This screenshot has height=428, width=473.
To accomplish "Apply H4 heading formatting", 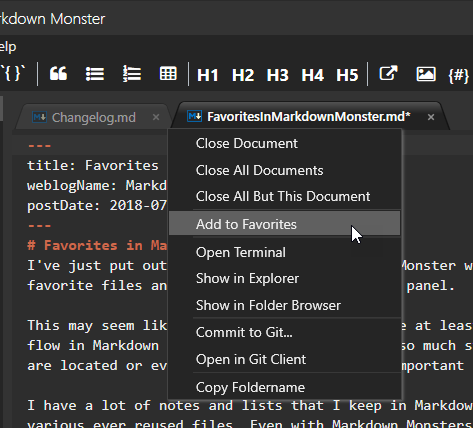I will click(x=312, y=75).
